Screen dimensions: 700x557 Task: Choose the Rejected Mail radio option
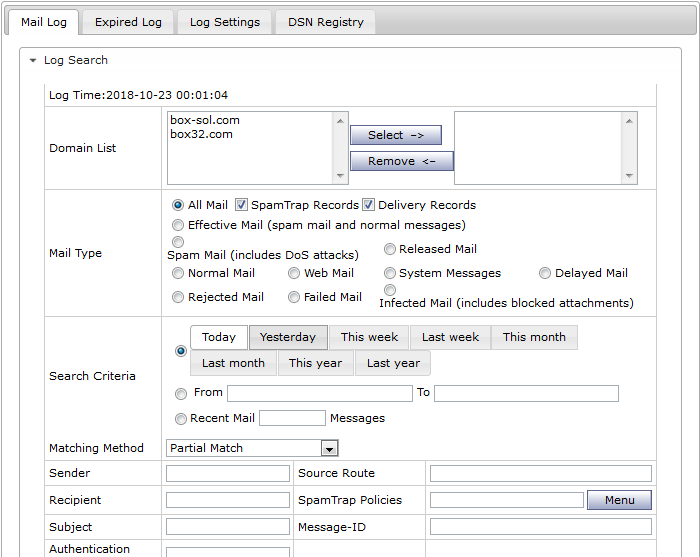click(x=178, y=297)
